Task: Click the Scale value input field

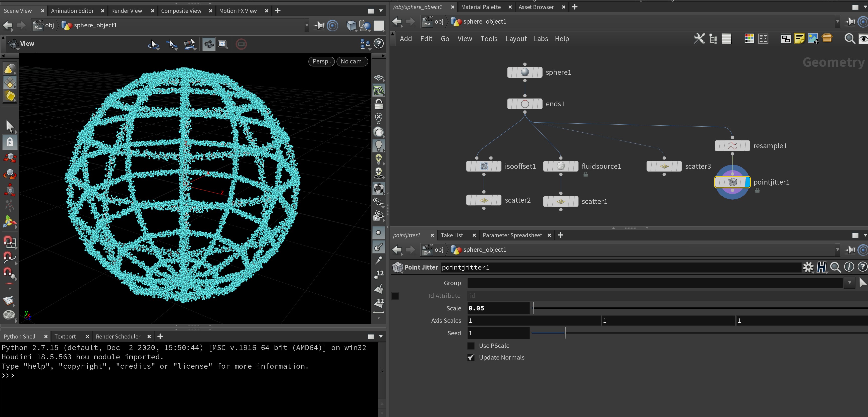Action: pos(498,308)
